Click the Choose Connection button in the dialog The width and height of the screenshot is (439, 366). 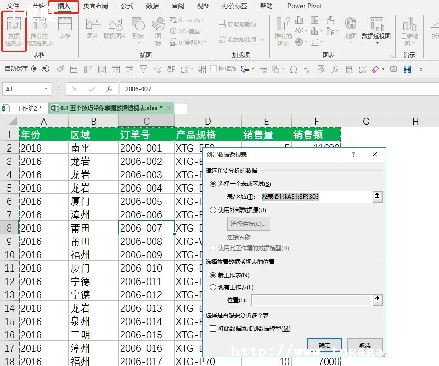click(248, 224)
